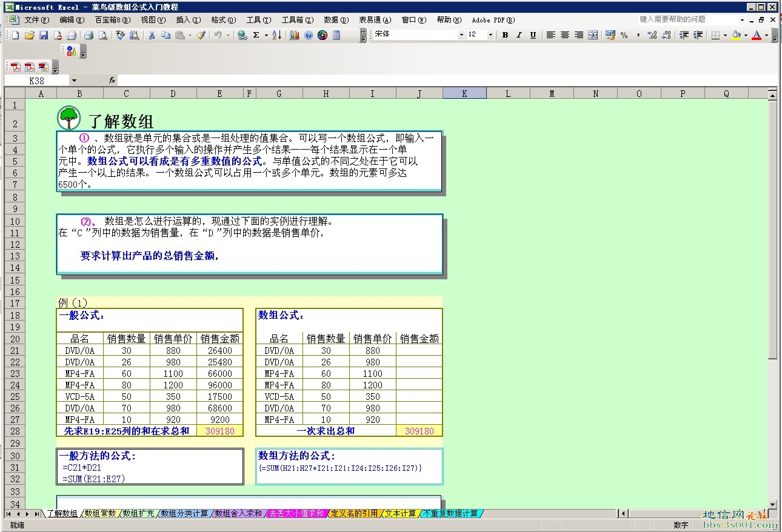
Task: Toggle Italic formatting
Action: click(x=519, y=35)
